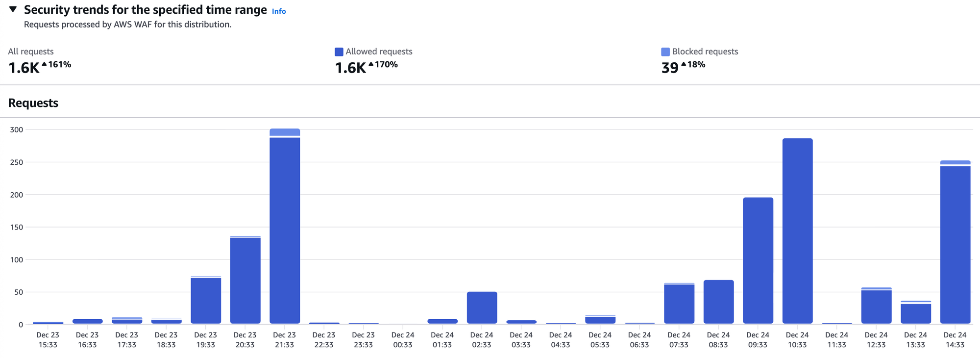The height and width of the screenshot is (358, 980).
Task: Click the Allowed requests legend color swatch
Action: point(339,52)
